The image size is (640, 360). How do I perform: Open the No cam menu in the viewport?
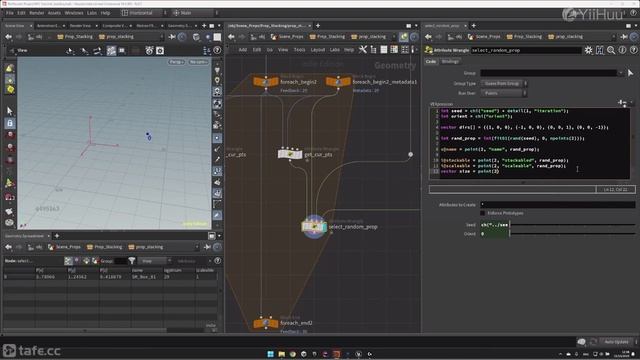pos(198,62)
